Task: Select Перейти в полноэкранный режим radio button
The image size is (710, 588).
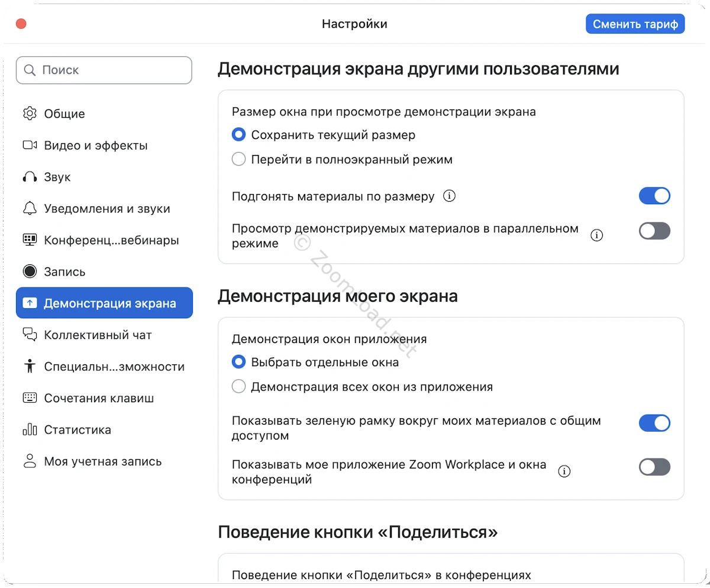Action: (238, 159)
